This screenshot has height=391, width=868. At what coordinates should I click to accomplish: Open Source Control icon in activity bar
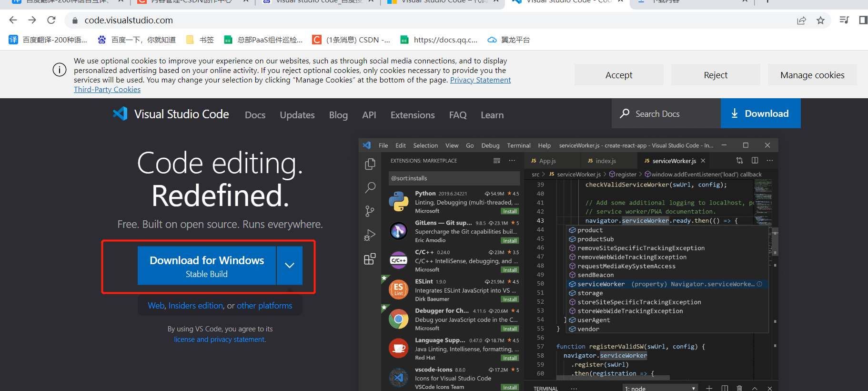370,211
